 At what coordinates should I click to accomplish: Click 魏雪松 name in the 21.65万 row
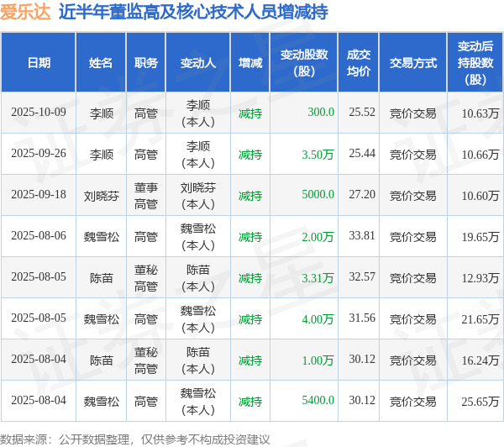102,319
